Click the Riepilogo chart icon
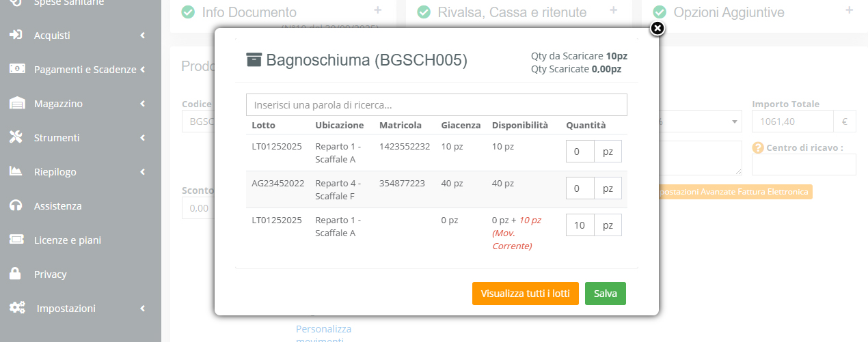Viewport: 868px width, 342px height. coord(16,171)
